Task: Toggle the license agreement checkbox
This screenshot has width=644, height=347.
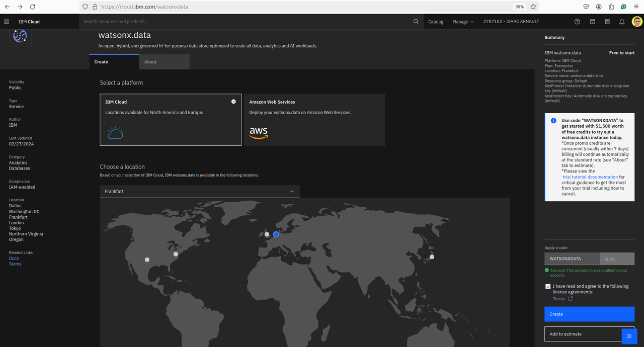Action: pyautogui.click(x=548, y=286)
